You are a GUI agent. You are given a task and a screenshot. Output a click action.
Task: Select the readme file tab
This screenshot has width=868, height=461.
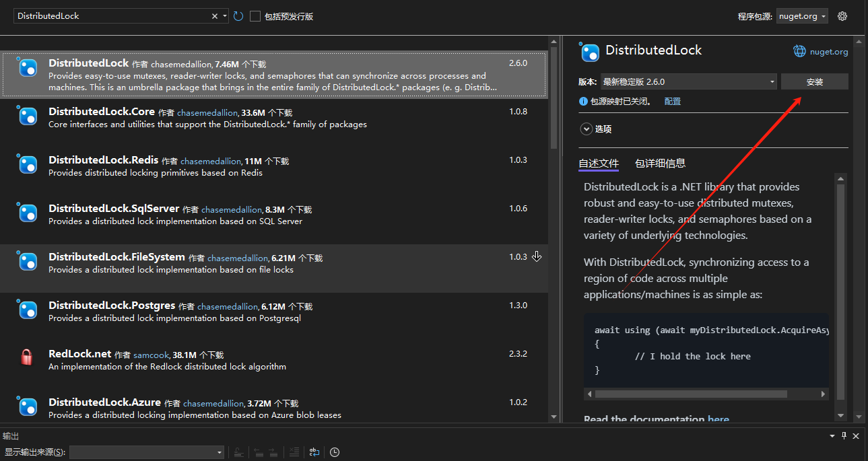point(598,164)
